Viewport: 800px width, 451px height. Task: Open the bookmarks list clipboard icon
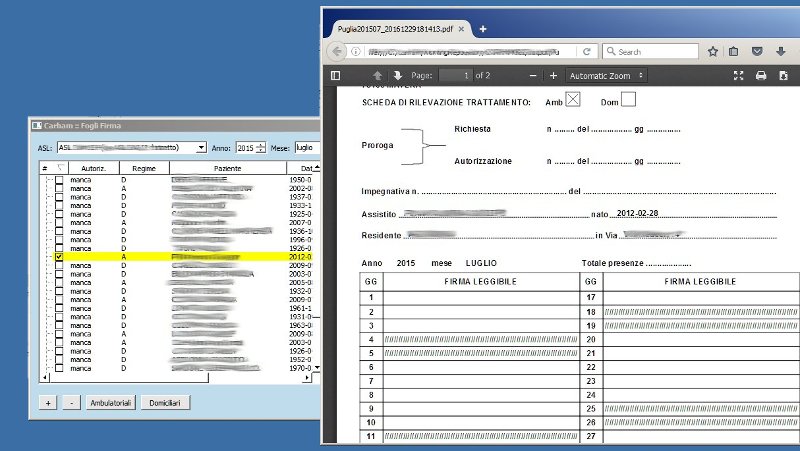734,52
